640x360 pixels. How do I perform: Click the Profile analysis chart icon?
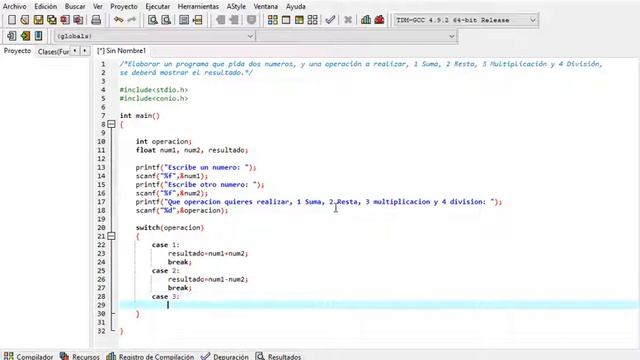(x=366, y=20)
